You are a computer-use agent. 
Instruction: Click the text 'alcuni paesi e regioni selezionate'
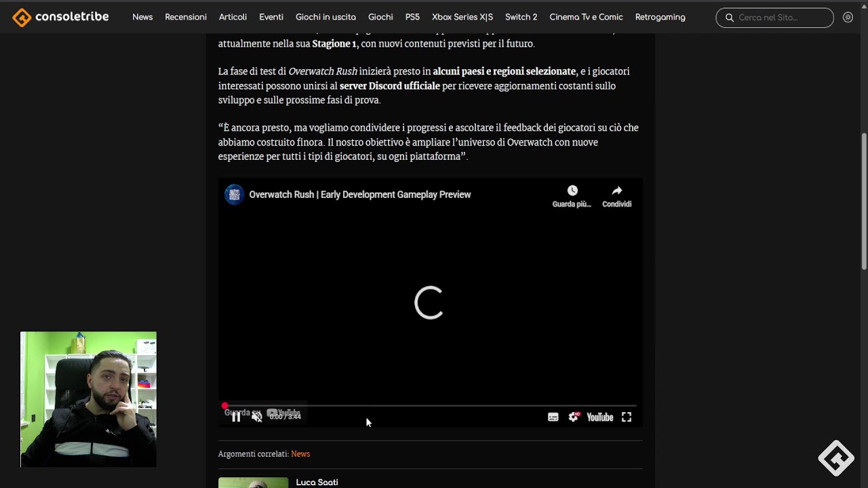coord(504,71)
